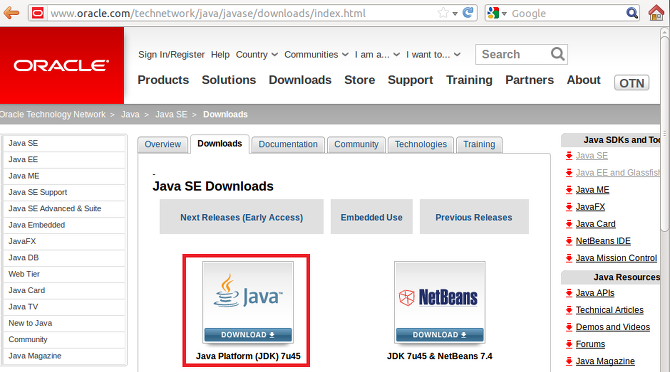Open Previous Releases
The image size is (670, 372).
click(474, 217)
